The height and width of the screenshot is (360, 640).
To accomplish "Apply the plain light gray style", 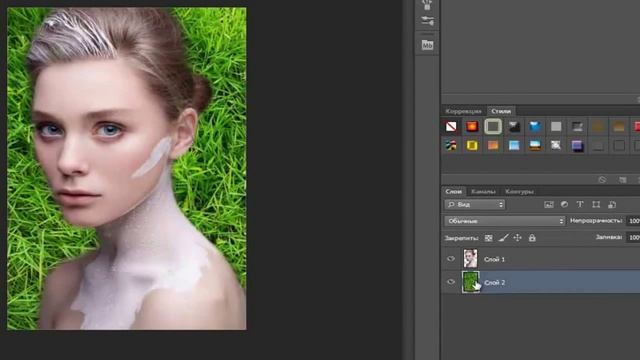I will click(556, 127).
